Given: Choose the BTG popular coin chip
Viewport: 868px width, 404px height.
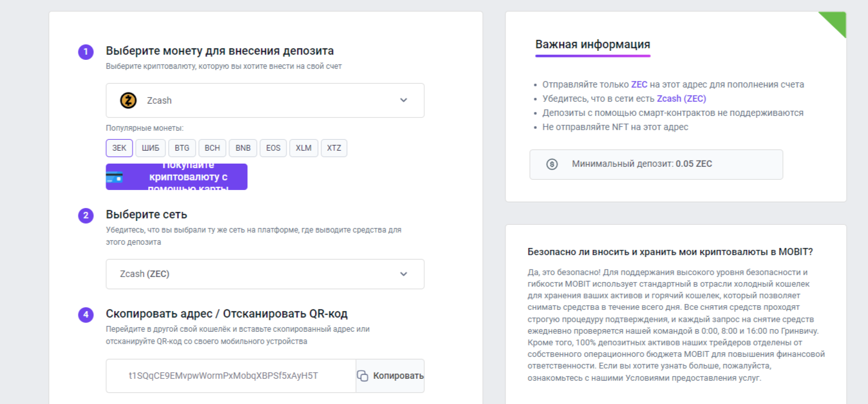Looking at the screenshot, I should click(x=182, y=148).
